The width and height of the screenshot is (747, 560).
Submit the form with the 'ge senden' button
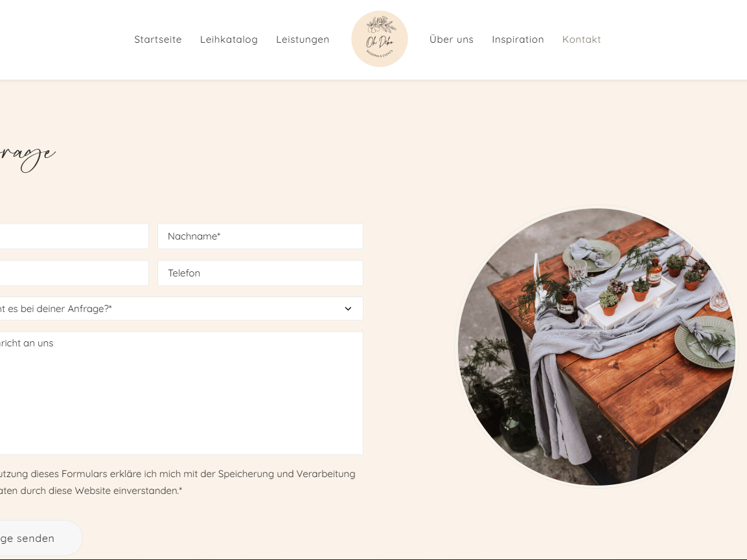click(x=41, y=538)
